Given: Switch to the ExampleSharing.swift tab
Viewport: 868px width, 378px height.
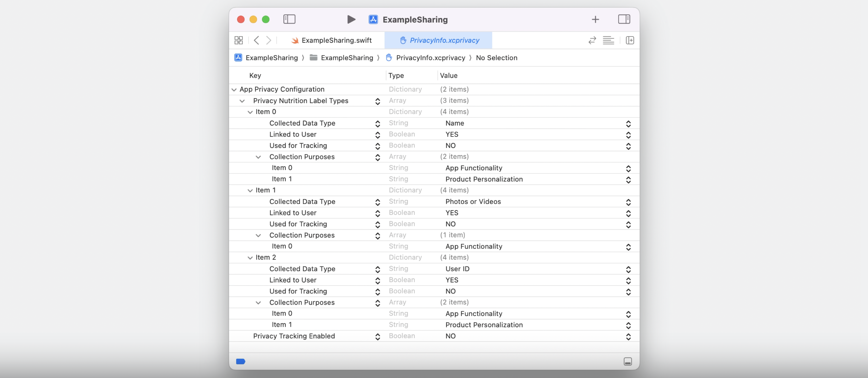Looking at the screenshot, I should pyautogui.click(x=331, y=41).
